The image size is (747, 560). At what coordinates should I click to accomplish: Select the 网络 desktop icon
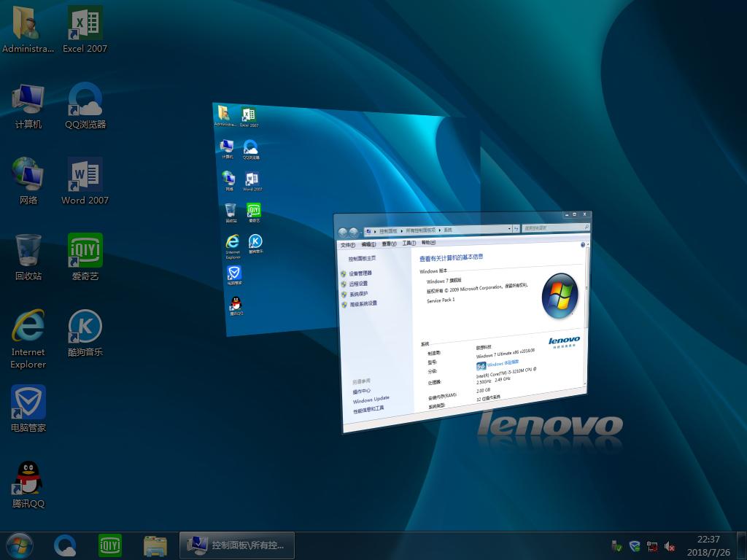click(x=28, y=175)
